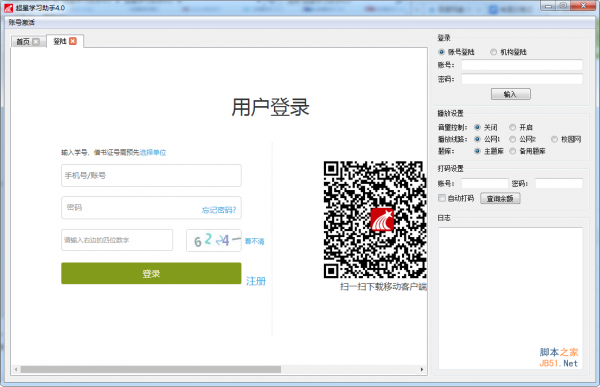Click inside the 日志 log box
The height and width of the screenshot is (387, 600).
(510, 298)
